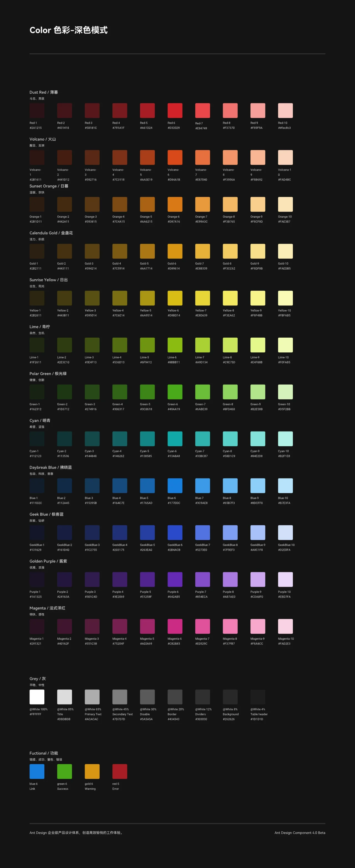The width and height of the screenshot is (355, 868).
Task: Pick the Yellow-6 #D8BD14 swatch
Action: coord(175,298)
